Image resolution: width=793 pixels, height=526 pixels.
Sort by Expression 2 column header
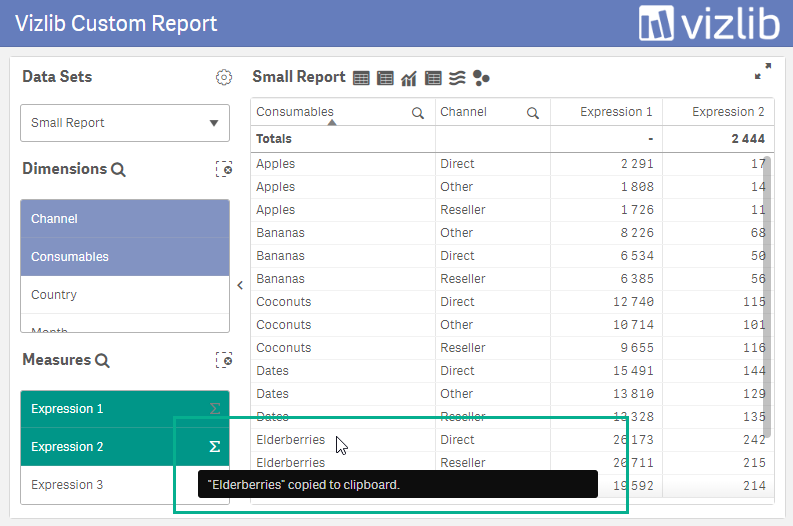(728, 112)
